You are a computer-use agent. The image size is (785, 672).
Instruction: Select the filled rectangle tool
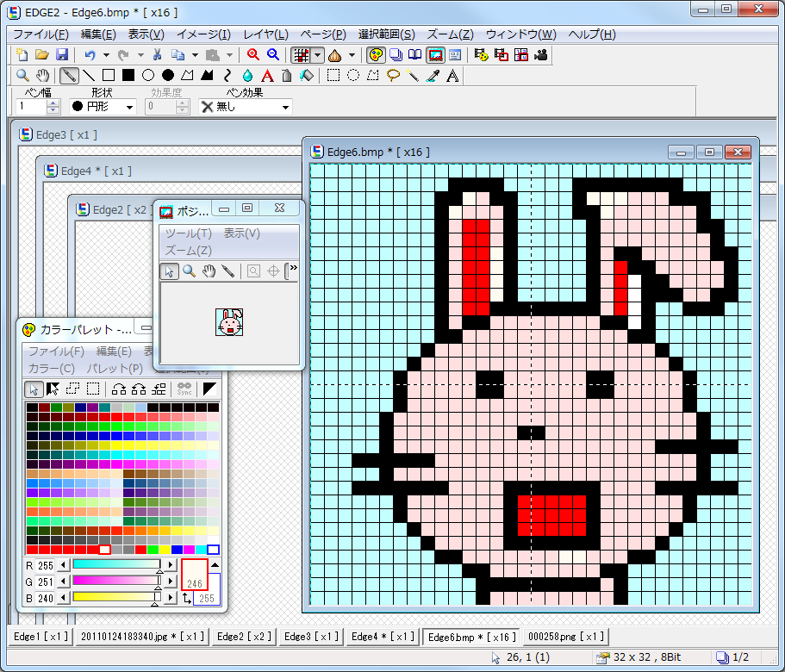(128, 76)
